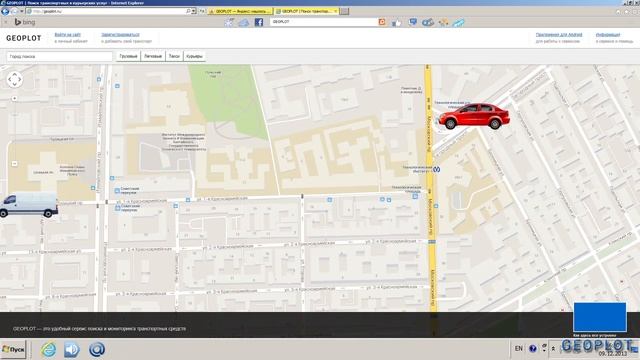
Task: Click the browser forward arrow button
Action: (x=14, y=11)
